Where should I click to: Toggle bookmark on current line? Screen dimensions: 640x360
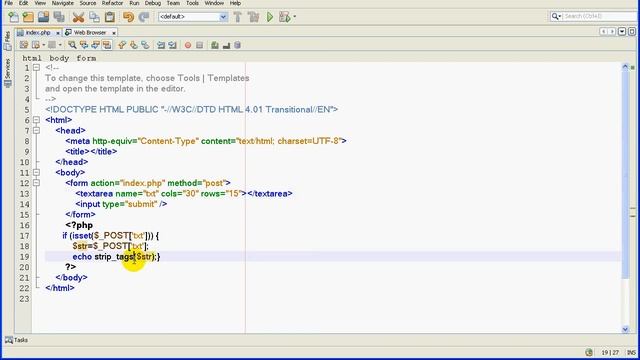click(x=145, y=45)
